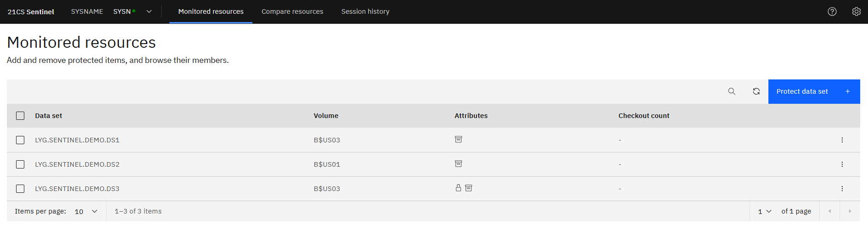Switch to the Compare resources tab
The width and height of the screenshot is (868, 225).
(x=292, y=11)
